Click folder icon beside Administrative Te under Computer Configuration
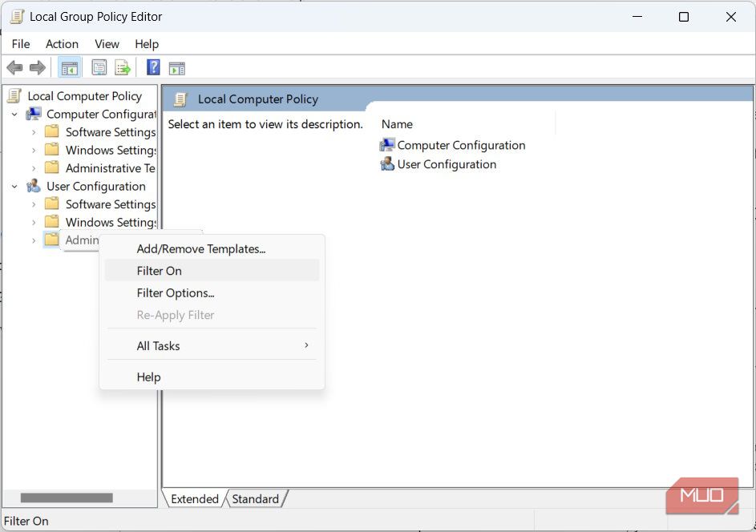Screen dimensions: 756x532 tap(51, 167)
